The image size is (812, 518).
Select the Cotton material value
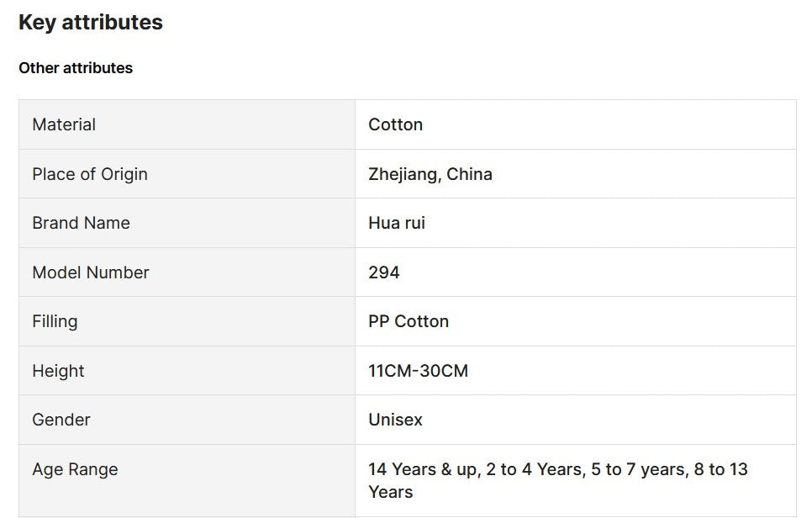point(395,124)
